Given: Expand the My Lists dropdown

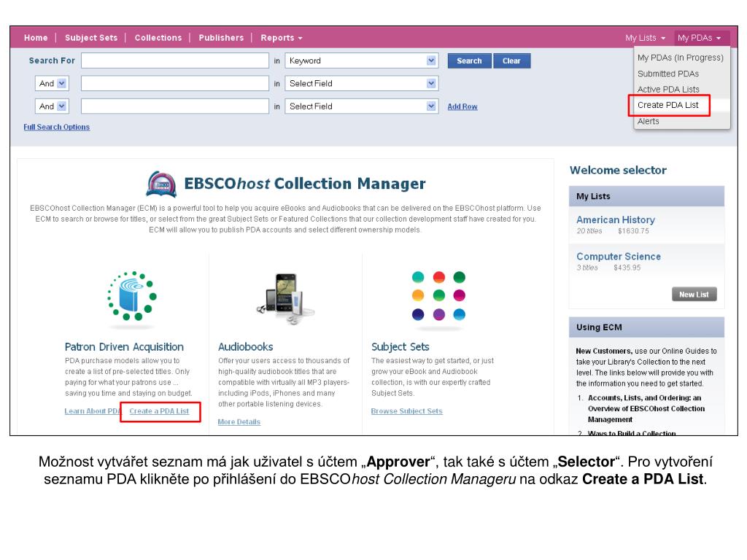Looking at the screenshot, I should click(x=645, y=38).
